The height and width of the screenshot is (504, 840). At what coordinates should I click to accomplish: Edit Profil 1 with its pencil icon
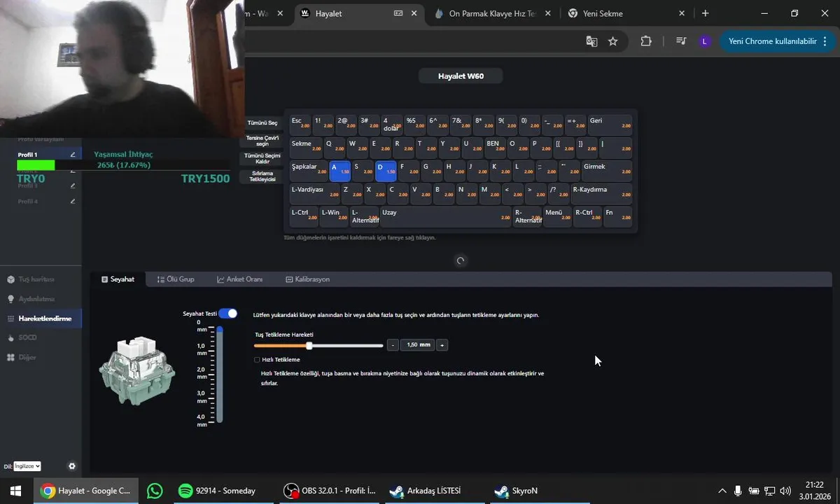coord(73,155)
